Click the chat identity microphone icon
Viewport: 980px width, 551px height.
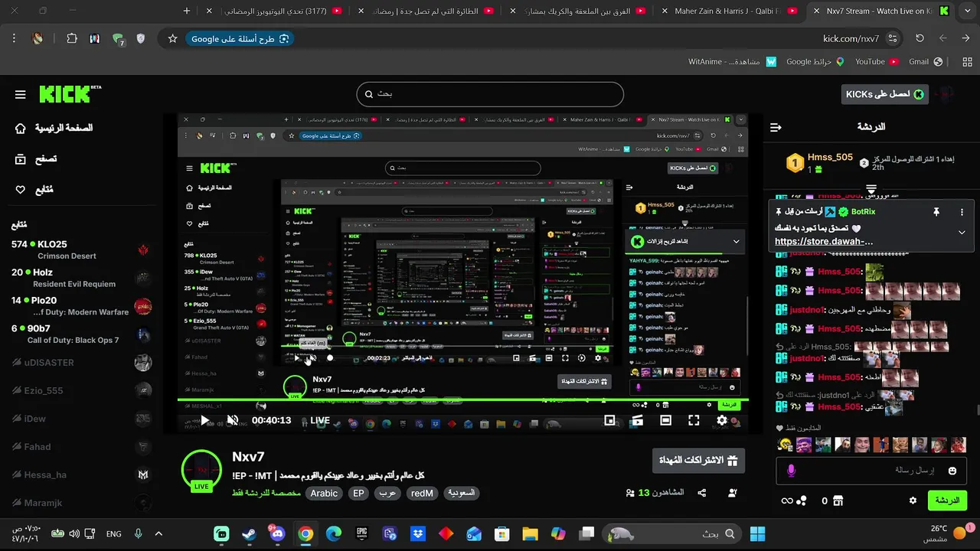tap(791, 471)
